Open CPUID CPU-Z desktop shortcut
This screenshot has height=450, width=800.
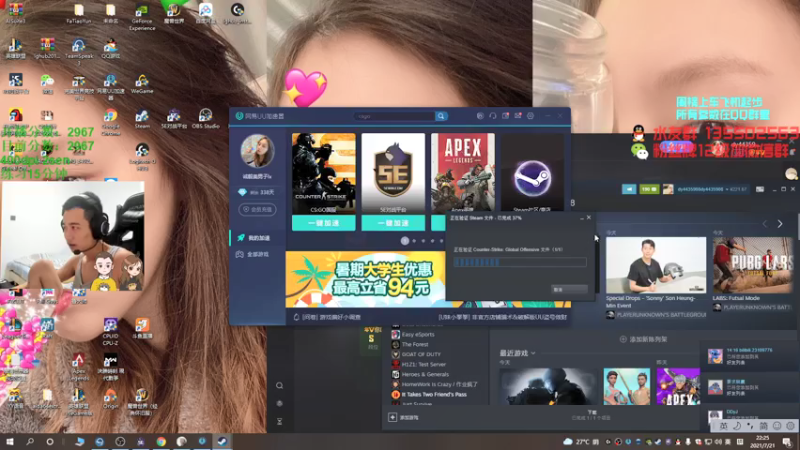(110, 331)
